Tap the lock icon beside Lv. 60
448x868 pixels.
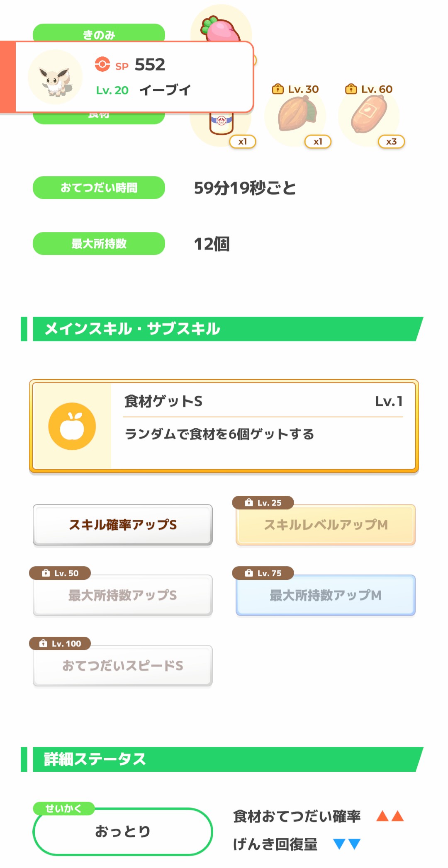pos(351,89)
